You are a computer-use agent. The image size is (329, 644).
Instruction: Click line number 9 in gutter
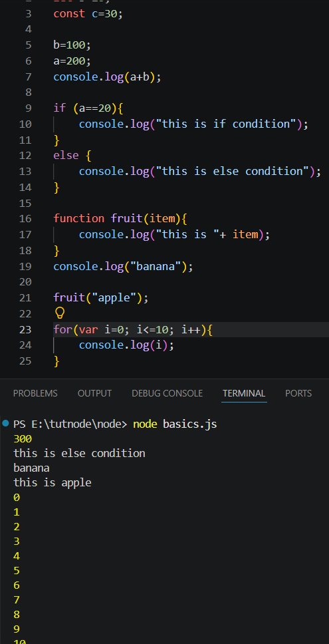point(29,108)
